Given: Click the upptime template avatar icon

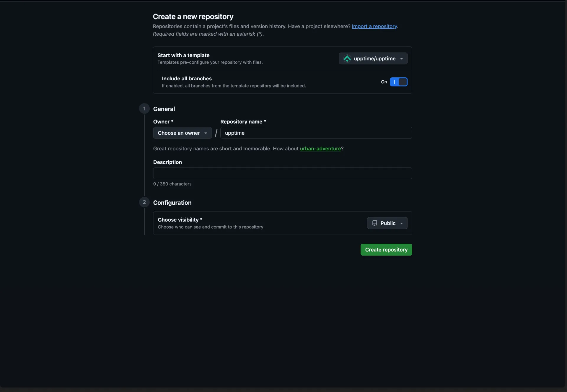Looking at the screenshot, I should [x=347, y=58].
